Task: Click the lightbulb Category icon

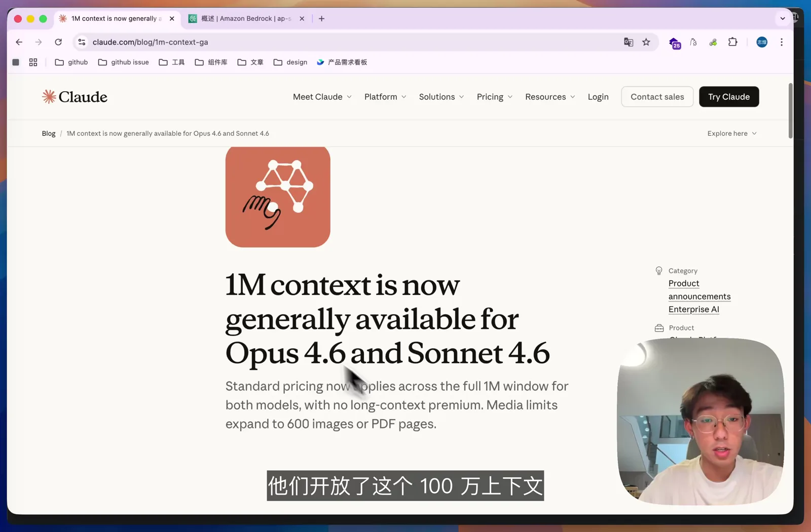Action: point(659,271)
